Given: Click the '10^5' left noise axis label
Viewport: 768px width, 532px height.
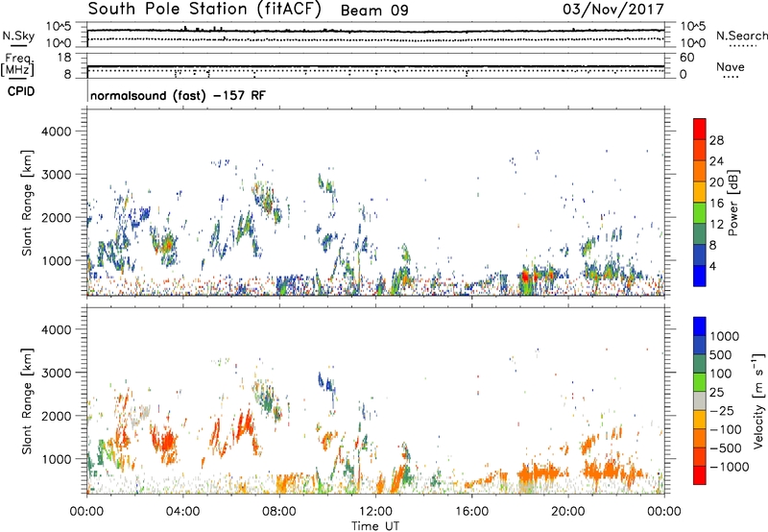Looking at the screenshot, I should [x=59, y=26].
